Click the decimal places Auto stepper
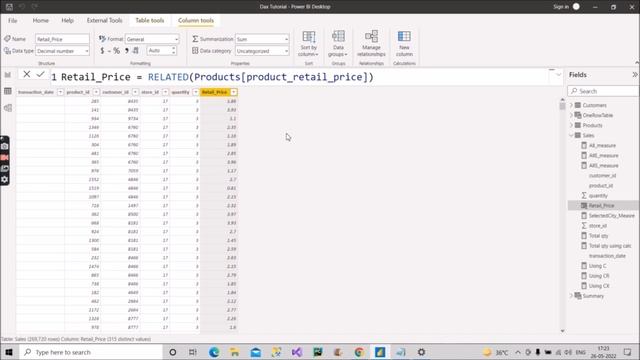Viewport: 640px width, 360px height. (174, 51)
